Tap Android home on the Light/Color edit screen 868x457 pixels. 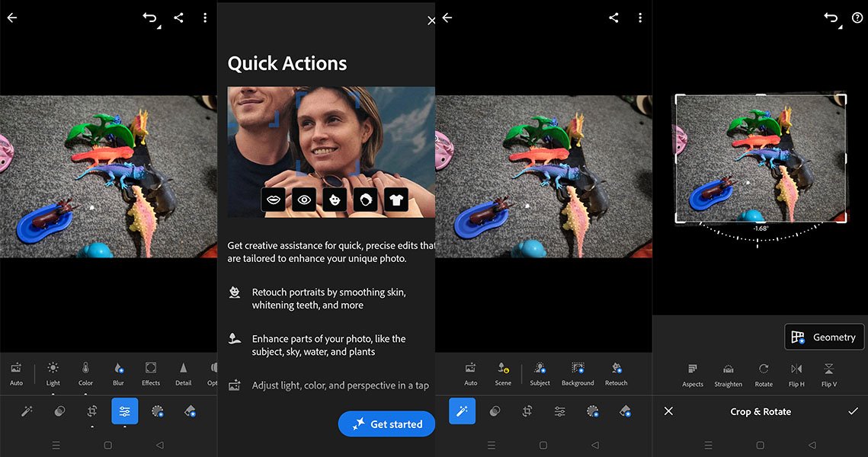point(108,445)
